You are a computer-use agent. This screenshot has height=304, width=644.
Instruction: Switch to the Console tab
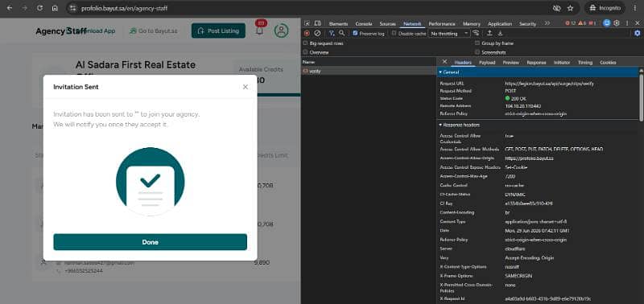click(364, 24)
